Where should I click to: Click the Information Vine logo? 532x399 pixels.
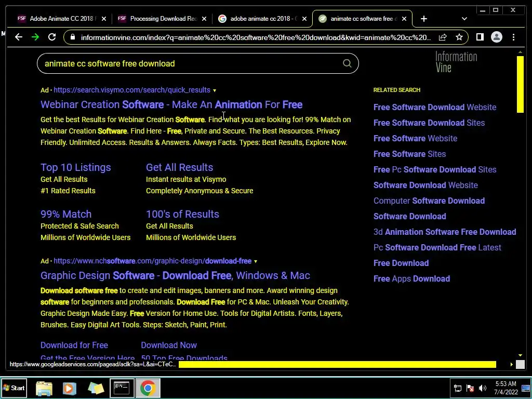(x=456, y=62)
